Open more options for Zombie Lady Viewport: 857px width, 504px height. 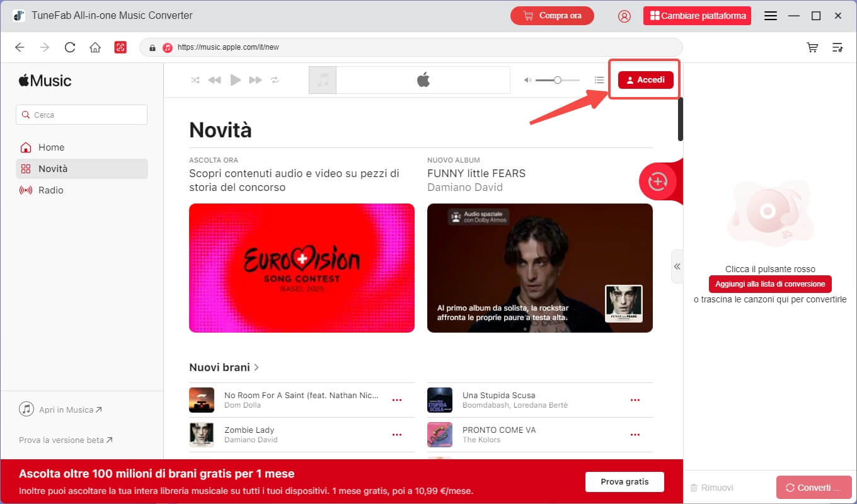(397, 435)
